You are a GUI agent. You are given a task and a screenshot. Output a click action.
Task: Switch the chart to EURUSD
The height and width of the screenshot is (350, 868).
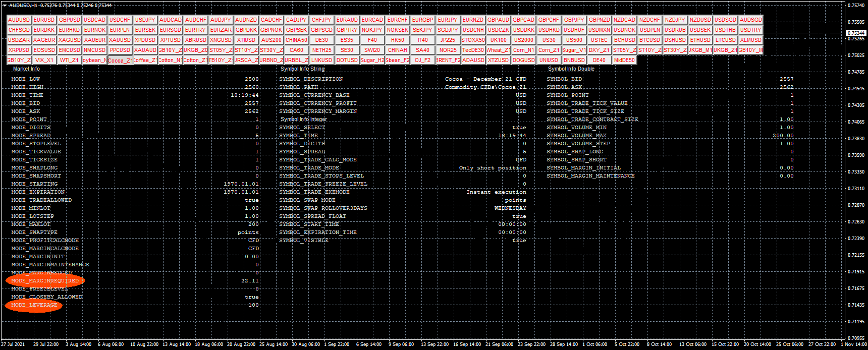point(44,20)
